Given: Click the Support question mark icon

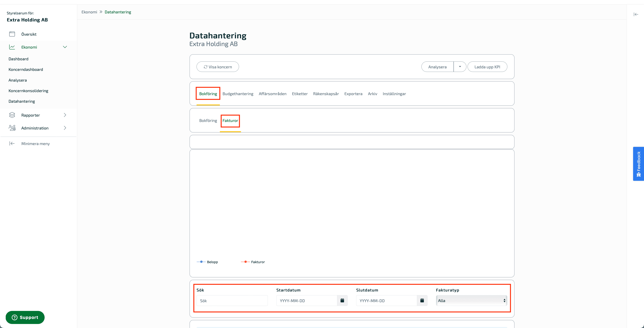Looking at the screenshot, I should 15,317.
